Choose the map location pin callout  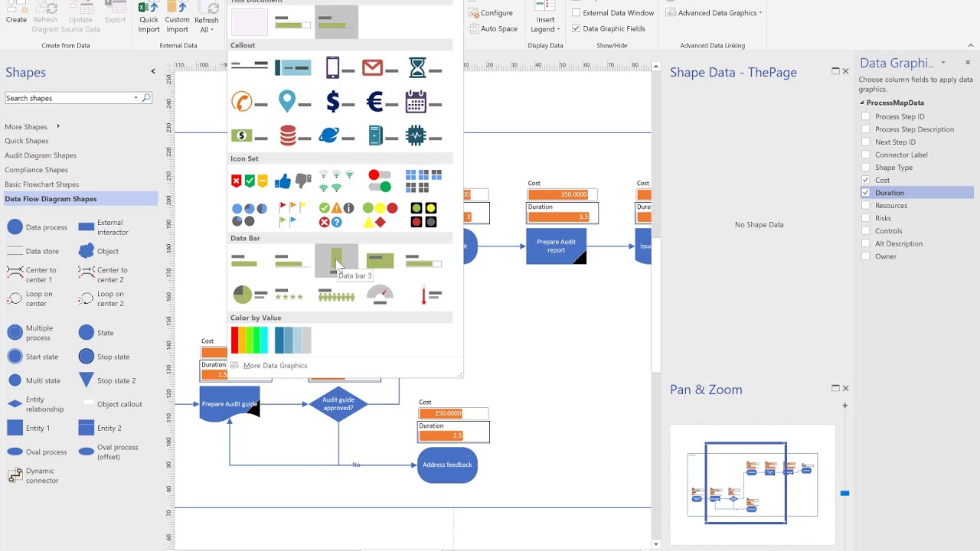(x=293, y=102)
